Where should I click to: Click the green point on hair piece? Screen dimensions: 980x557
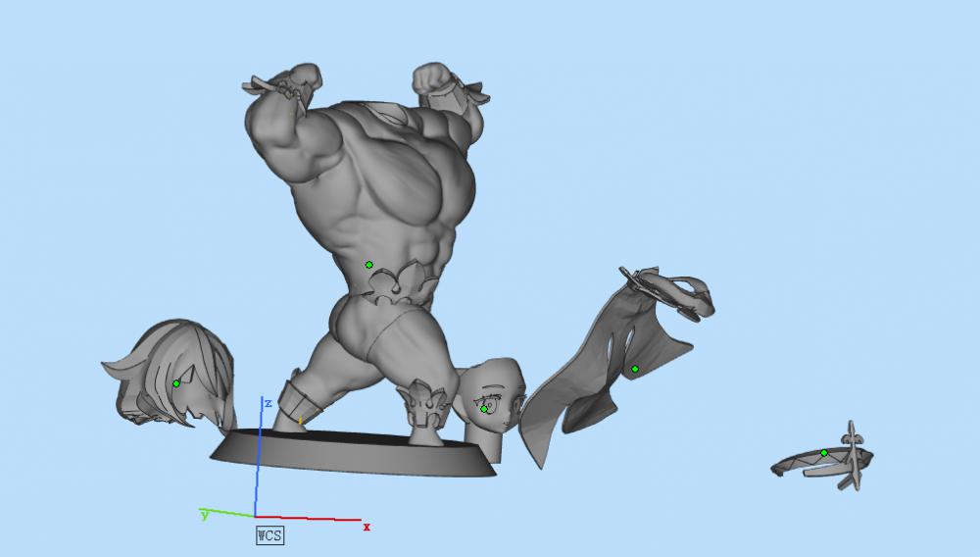coord(176,383)
